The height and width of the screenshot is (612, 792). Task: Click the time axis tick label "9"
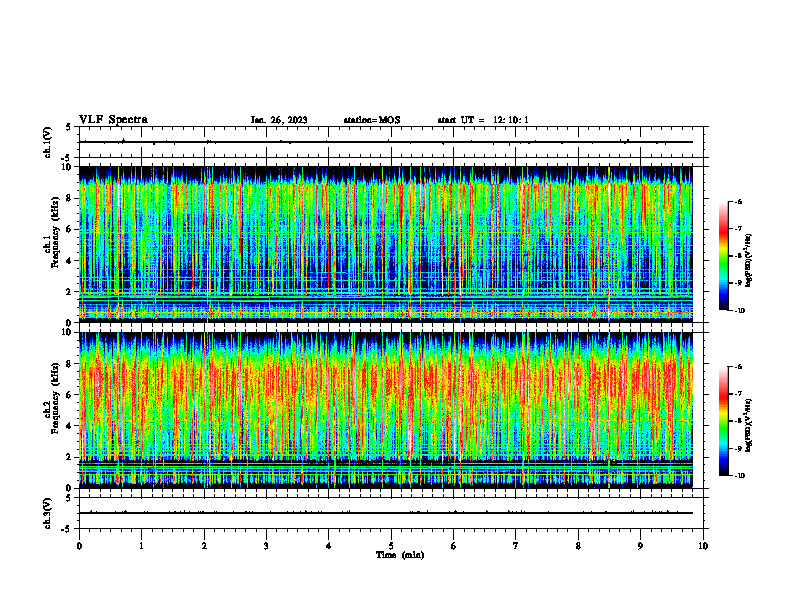(640, 546)
